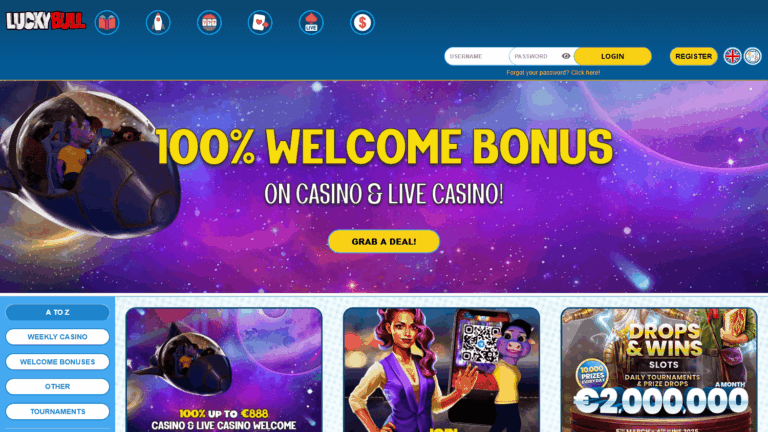Open the rocket icon in top navigation
This screenshot has height=432, width=768.
click(158, 23)
